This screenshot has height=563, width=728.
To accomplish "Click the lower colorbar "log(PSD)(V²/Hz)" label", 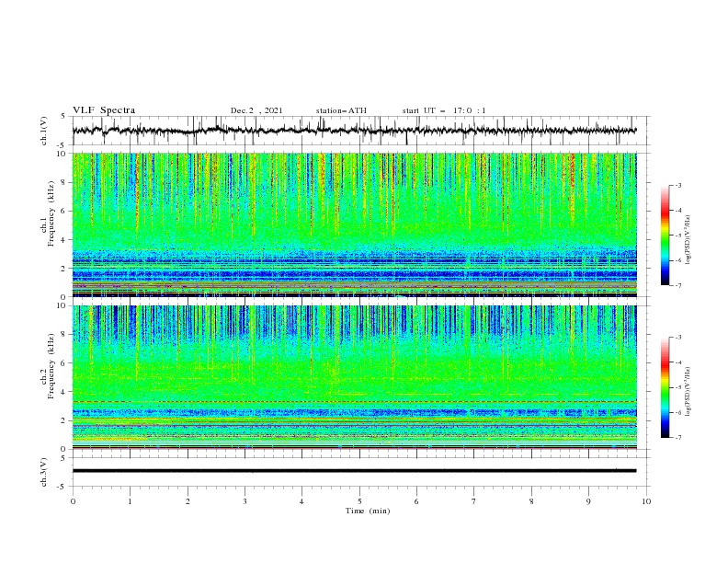I will (x=688, y=392).
